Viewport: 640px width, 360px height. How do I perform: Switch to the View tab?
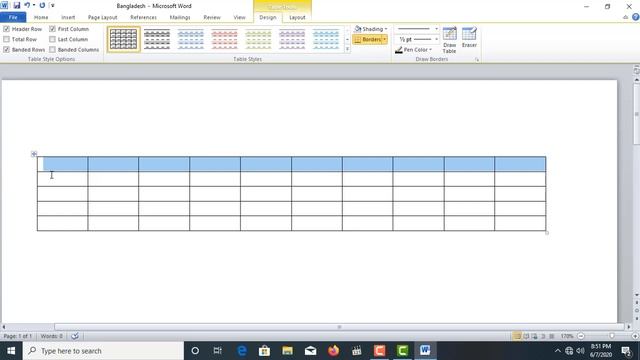[239, 18]
